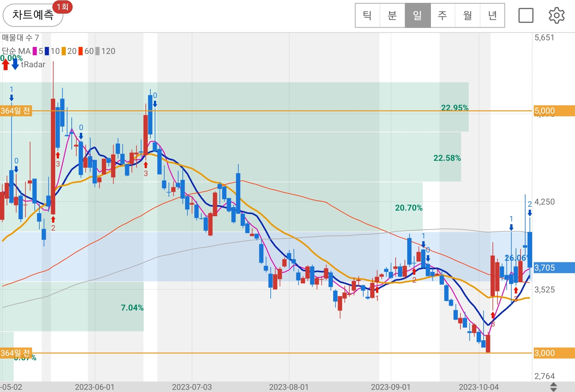Click the 4,250 price axis label
This screenshot has height=392, width=575.
pos(545,202)
